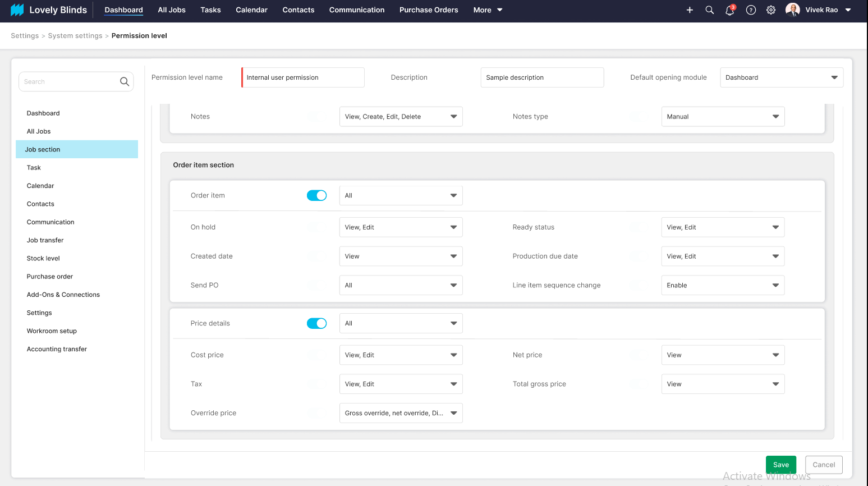The width and height of the screenshot is (868, 486).
Task: Open the Purchase Orders menu
Action: coord(429,10)
